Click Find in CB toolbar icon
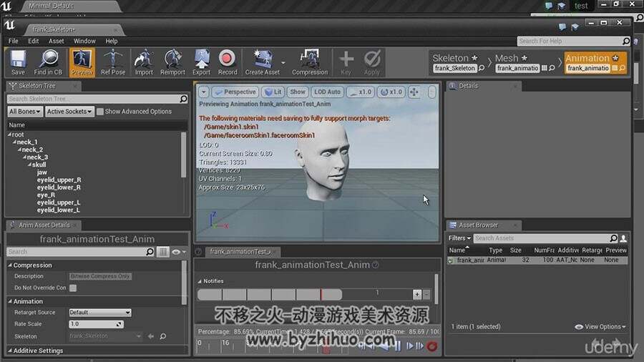Image resolution: width=644 pixels, height=362 pixels. click(x=48, y=62)
